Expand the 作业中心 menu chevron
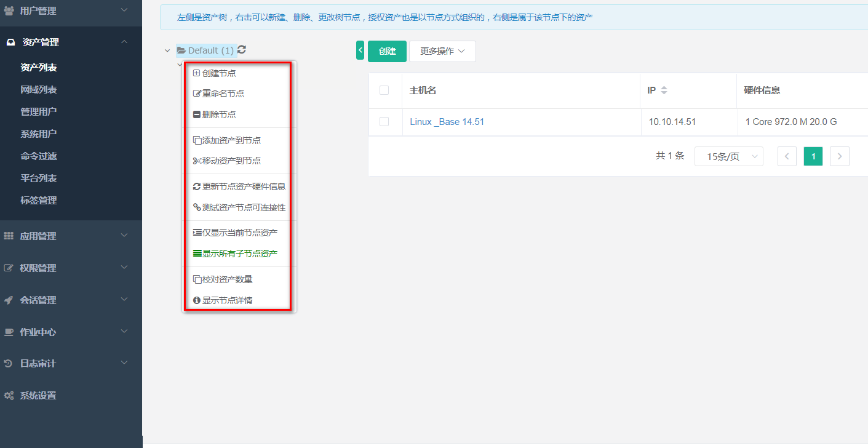Screen dimensions: 868x448 [x=124, y=332]
